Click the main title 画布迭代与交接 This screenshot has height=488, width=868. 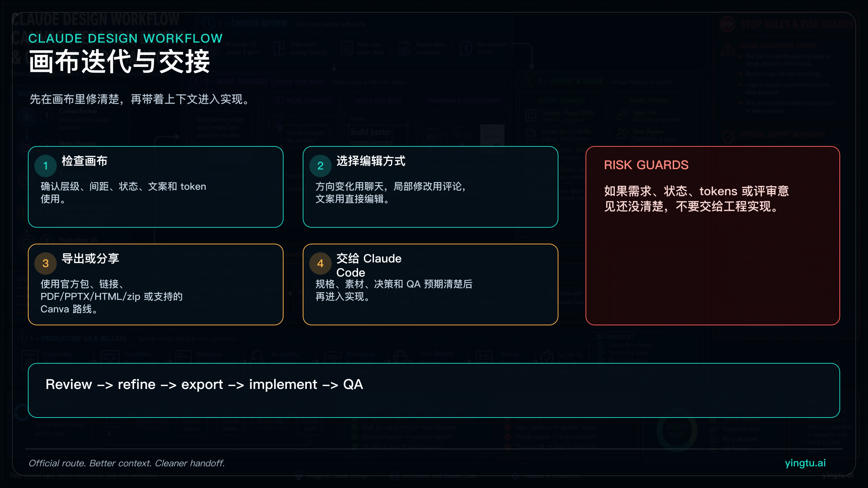coord(119,61)
